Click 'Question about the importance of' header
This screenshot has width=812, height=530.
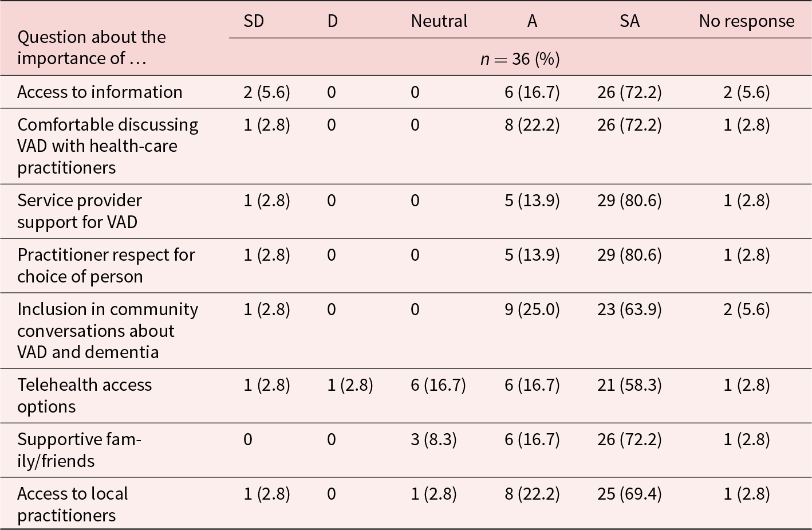coord(92,48)
